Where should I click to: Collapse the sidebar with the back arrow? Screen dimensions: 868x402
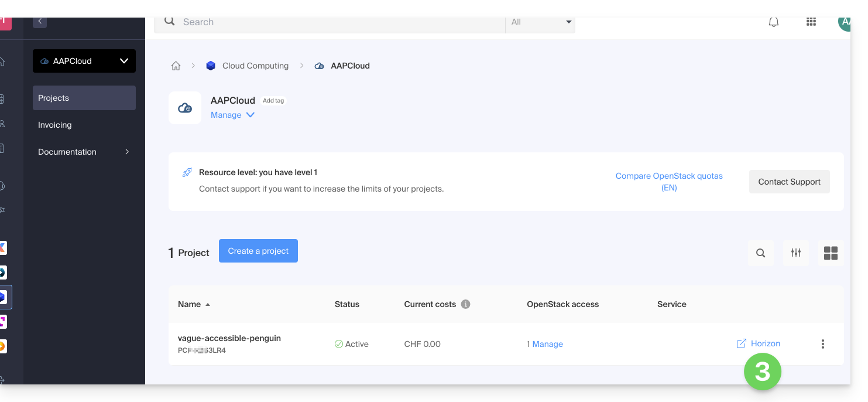[x=40, y=22]
